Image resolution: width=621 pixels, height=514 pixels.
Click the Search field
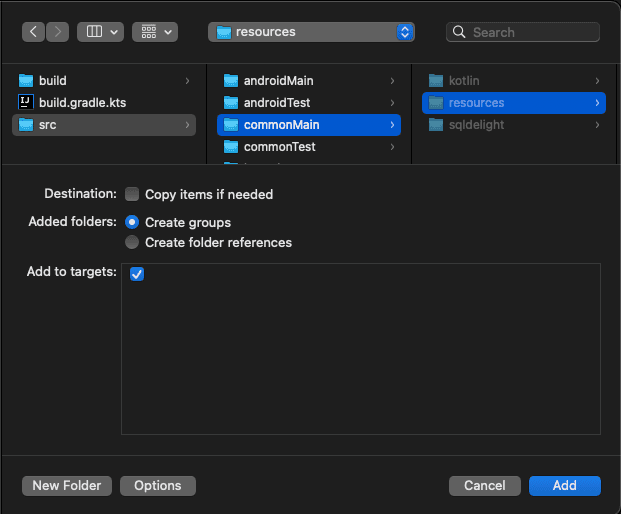pos(523,32)
